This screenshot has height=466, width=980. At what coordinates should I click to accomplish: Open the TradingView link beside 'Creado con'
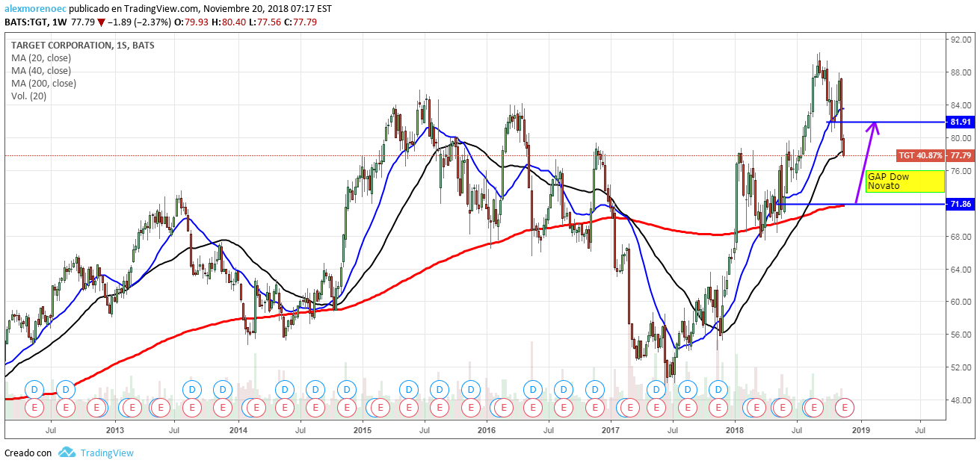click(107, 453)
